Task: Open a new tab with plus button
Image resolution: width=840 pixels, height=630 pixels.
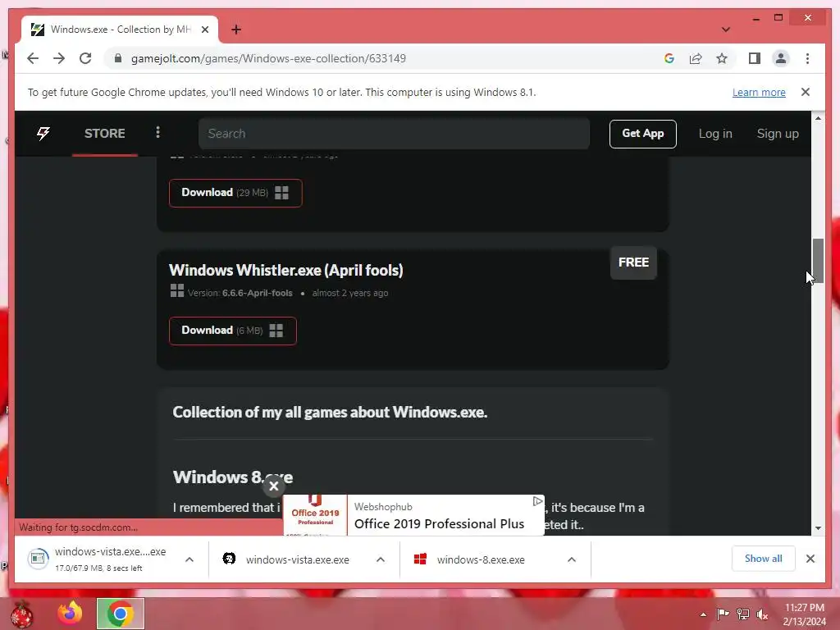Action: tap(235, 30)
